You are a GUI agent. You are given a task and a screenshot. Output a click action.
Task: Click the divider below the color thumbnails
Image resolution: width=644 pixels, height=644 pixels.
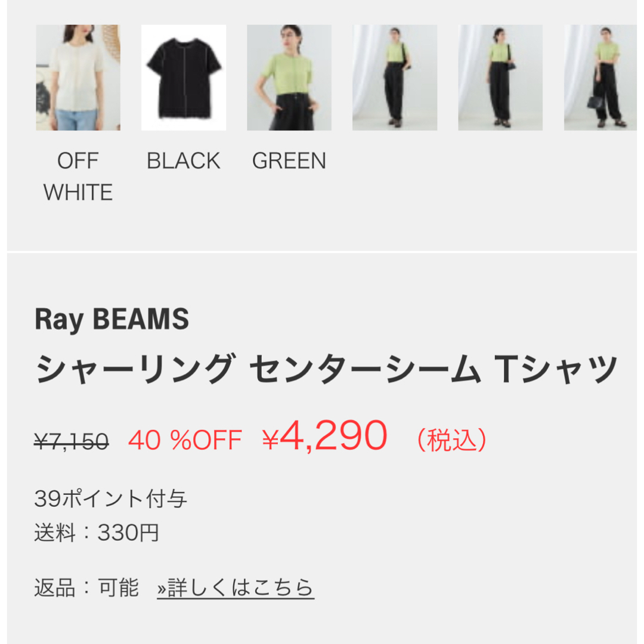(x=322, y=252)
